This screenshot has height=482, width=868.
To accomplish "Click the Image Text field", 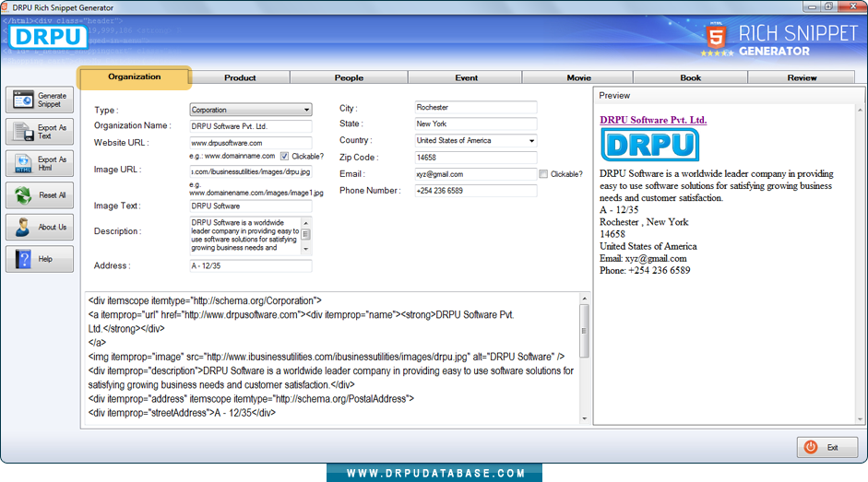I will [x=250, y=206].
